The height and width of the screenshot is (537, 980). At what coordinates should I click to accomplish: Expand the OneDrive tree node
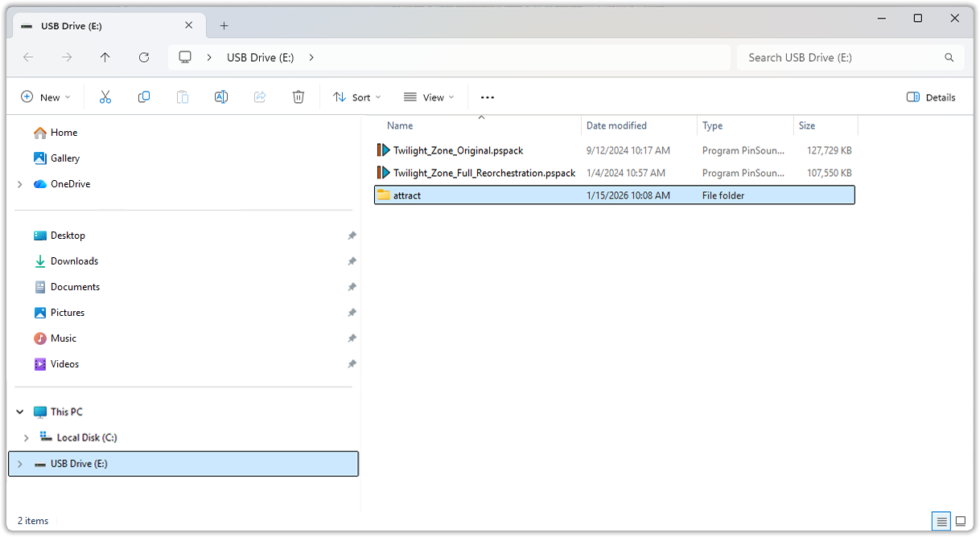20,184
